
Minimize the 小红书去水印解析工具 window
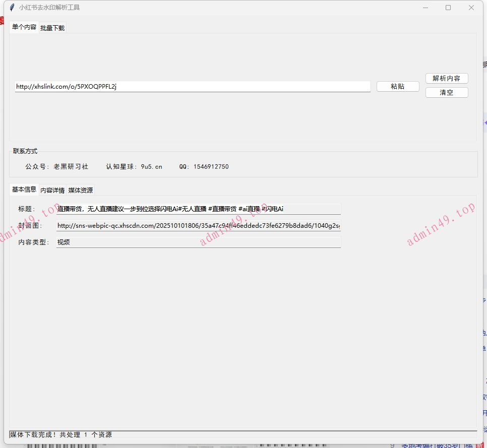[x=425, y=7]
